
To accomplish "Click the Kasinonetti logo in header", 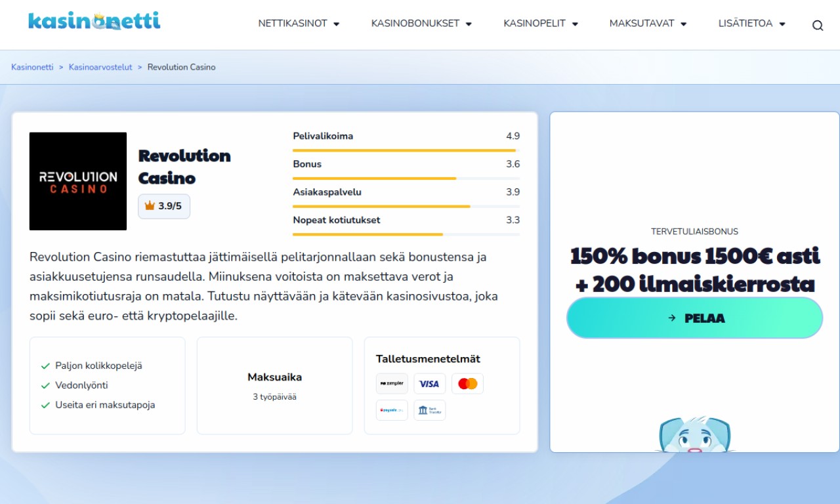I will point(94,21).
